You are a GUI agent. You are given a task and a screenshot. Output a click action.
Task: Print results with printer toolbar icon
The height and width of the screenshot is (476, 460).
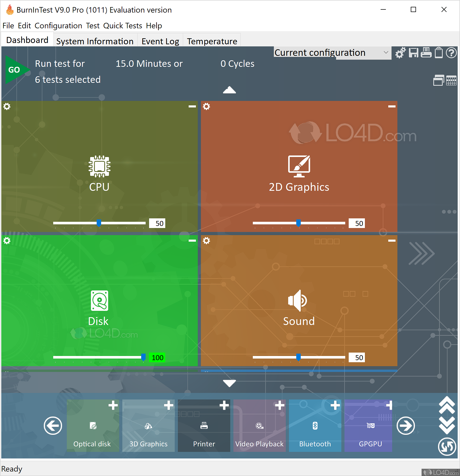(426, 53)
